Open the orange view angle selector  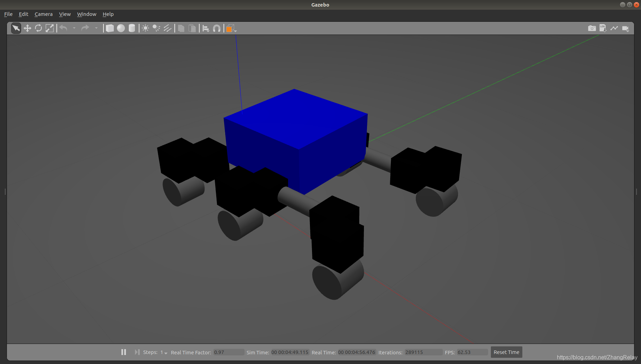pos(231,28)
